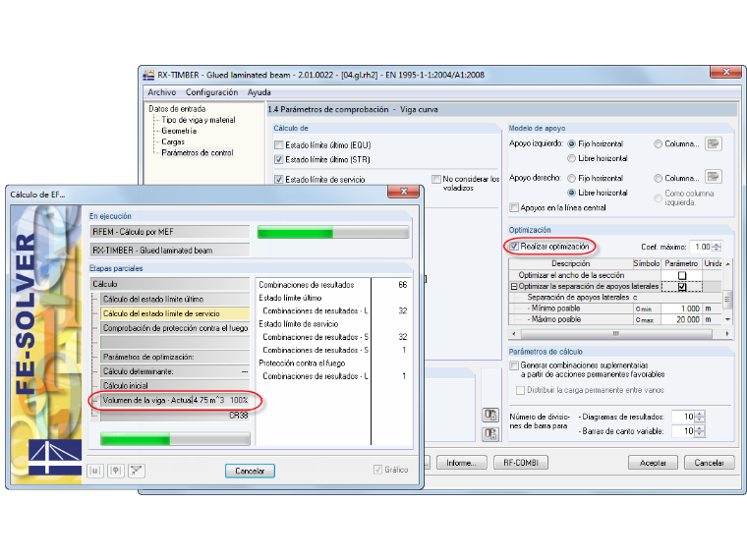The image size is (747, 560).
Task: Close the 'Cálculo de EF...' dialog
Action: (404, 192)
